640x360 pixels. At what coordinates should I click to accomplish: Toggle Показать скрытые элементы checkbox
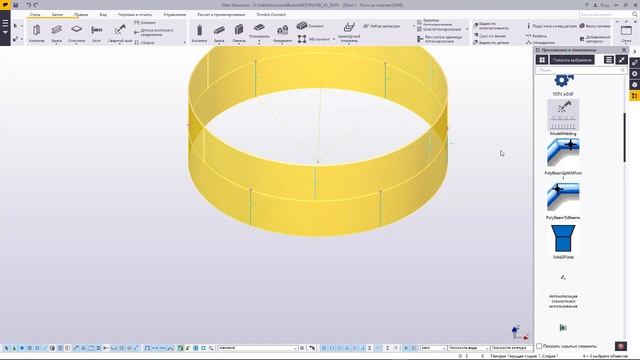click(539, 346)
